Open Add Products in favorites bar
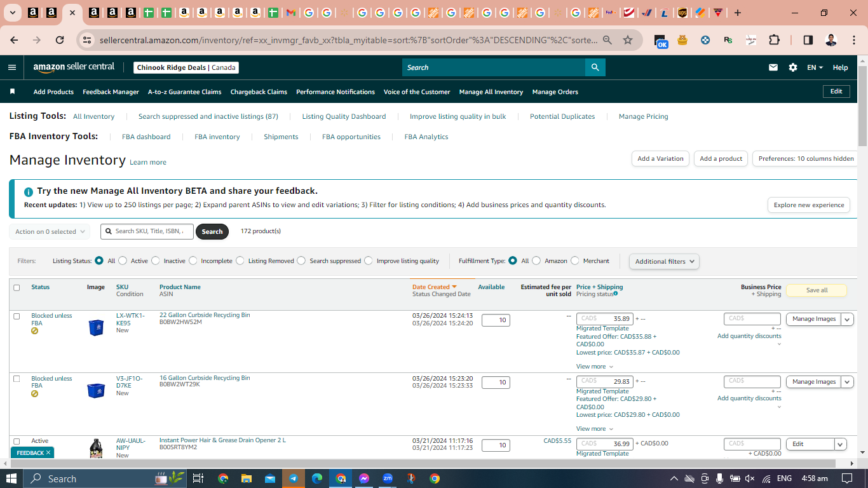868x488 pixels. coord(53,91)
